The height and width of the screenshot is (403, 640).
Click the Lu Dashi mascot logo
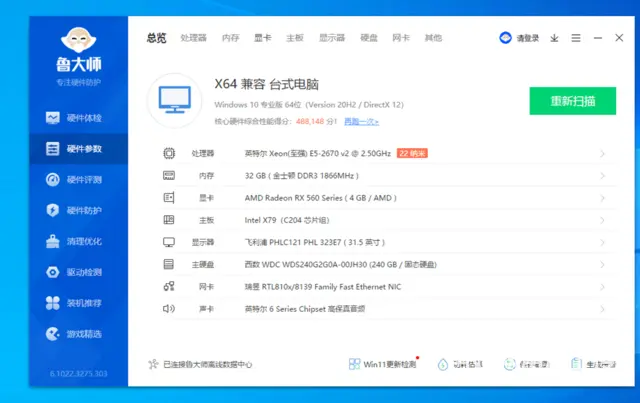78,40
